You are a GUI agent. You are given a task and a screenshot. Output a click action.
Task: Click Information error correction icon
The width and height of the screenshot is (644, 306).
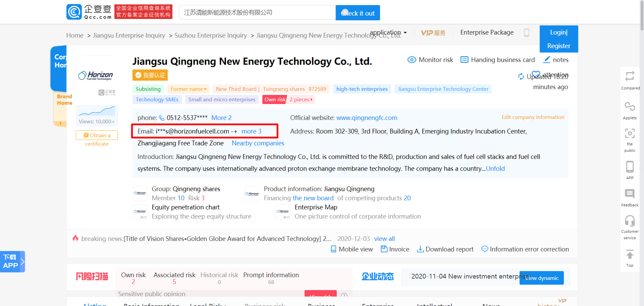click(x=485, y=249)
